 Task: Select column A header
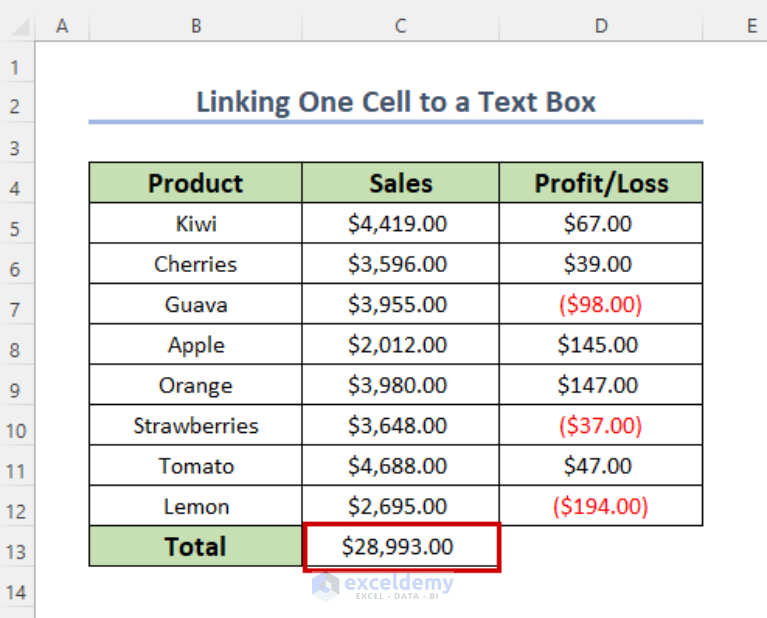coord(62,25)
